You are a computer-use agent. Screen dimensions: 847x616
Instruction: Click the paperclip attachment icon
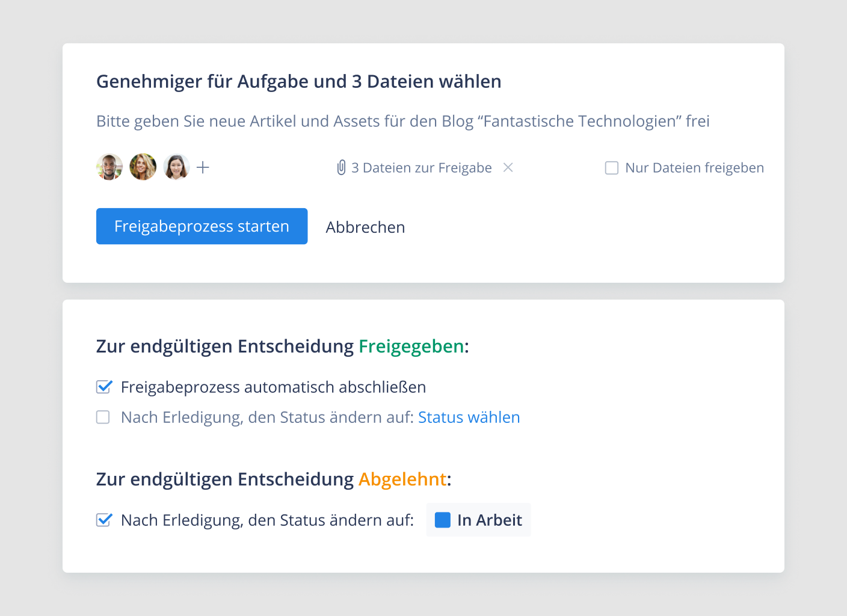pos(341,167)
